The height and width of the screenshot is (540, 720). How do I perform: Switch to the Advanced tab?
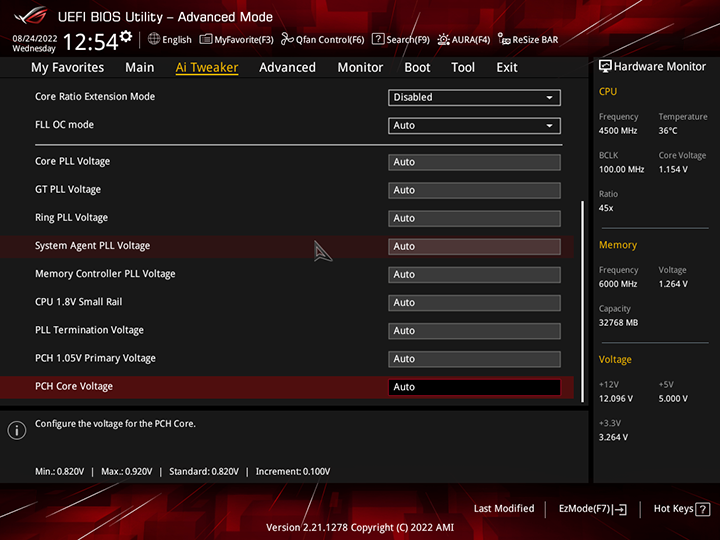pos(287,68)
